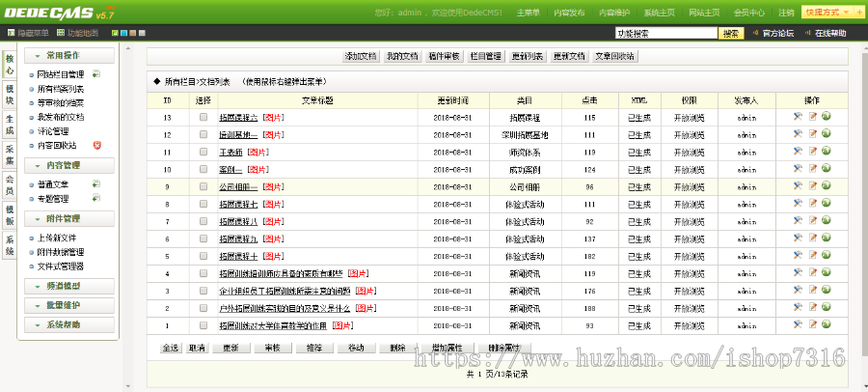This screenshot has height=392, width=868.
Task: Switch to the 模板 side tab
Action: click(10, 215)
